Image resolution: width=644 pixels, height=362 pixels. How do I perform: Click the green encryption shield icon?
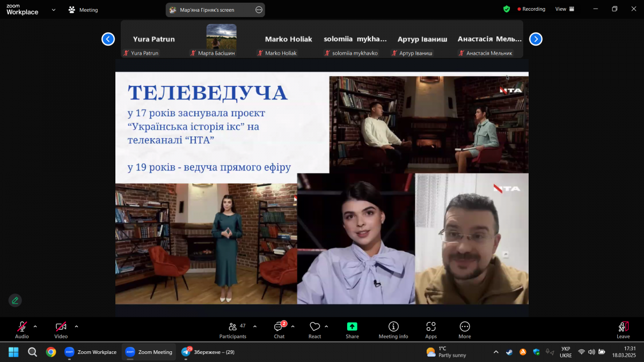click(x=507, y=9)
